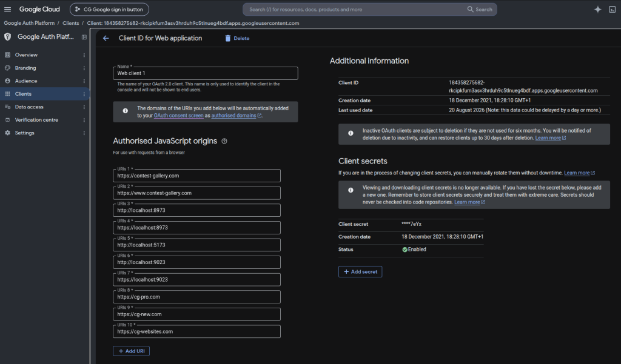The height and width of the screenshot is (364, 621).
Task: Delete the OAuth client
Action: coord(237,38)
